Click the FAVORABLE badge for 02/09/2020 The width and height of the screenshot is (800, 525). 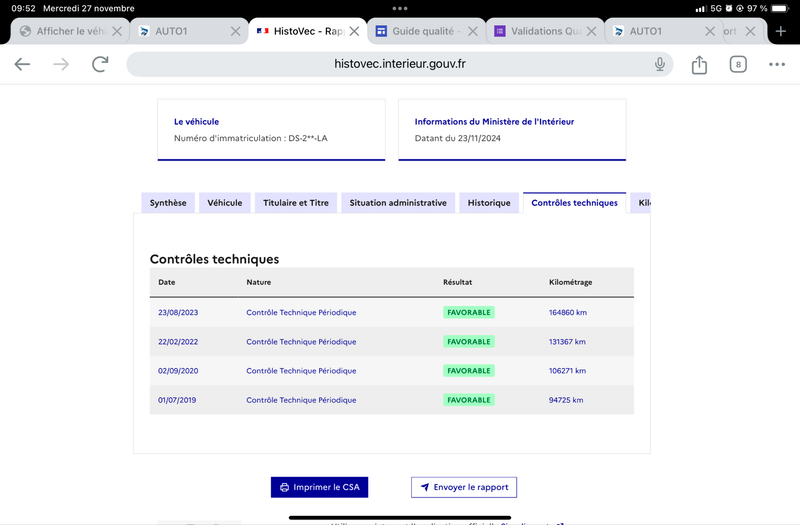469,371
